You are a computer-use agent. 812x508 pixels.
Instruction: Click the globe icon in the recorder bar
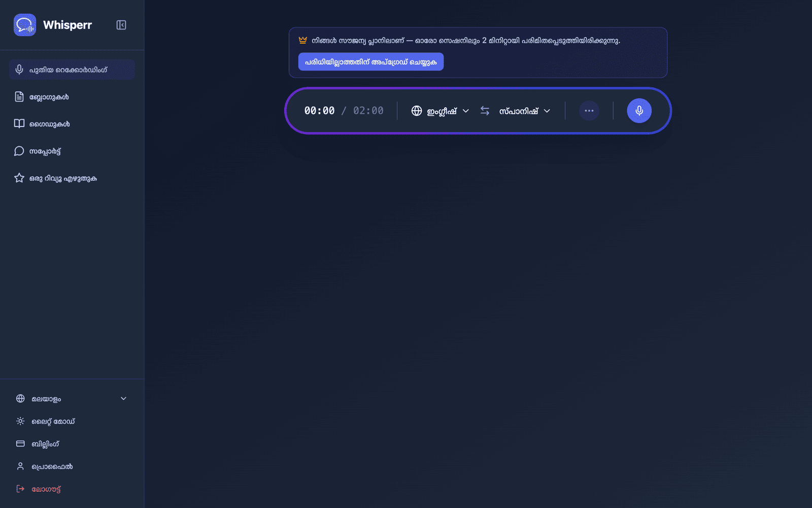pyautogui.click(x=417, y=111)
